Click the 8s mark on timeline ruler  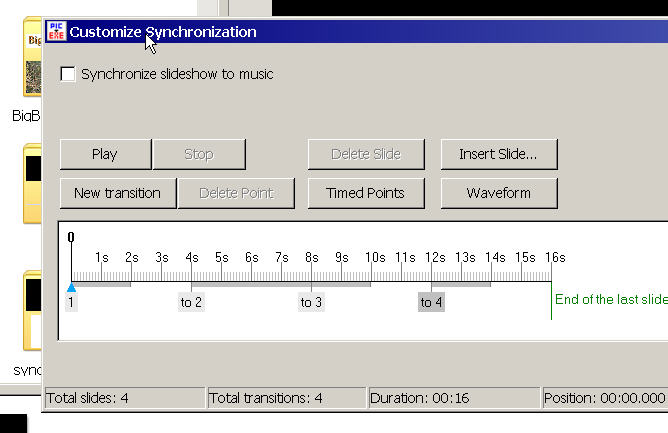[311, 258]
